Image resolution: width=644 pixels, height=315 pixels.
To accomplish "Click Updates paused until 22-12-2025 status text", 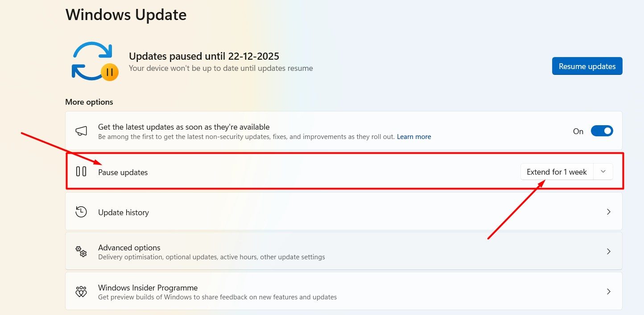I will click(x=204, y=56).
